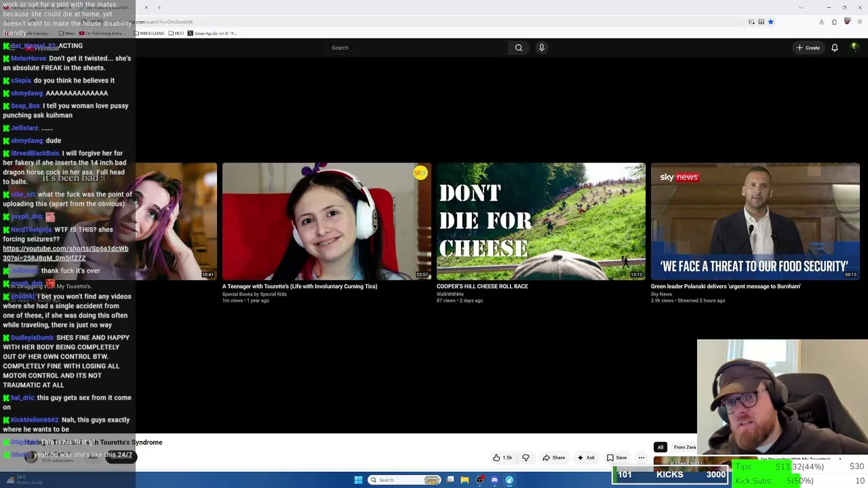This screenshot has height=488, width=868.
Task: Click chat username bal_dric
Action: (22, 398)
